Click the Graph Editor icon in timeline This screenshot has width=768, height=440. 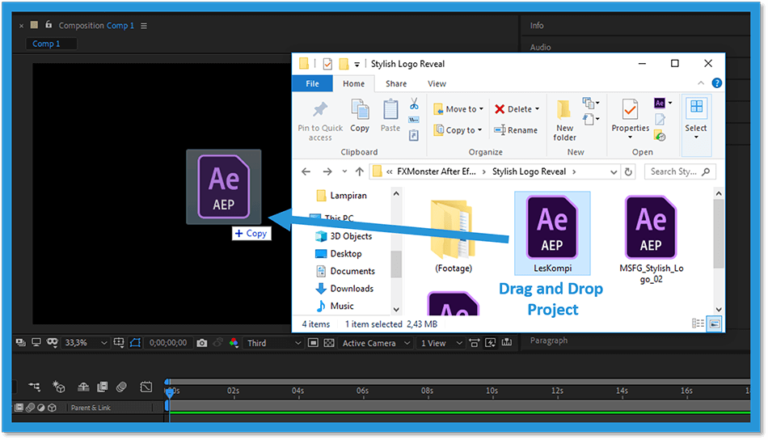tap(146, 387)
